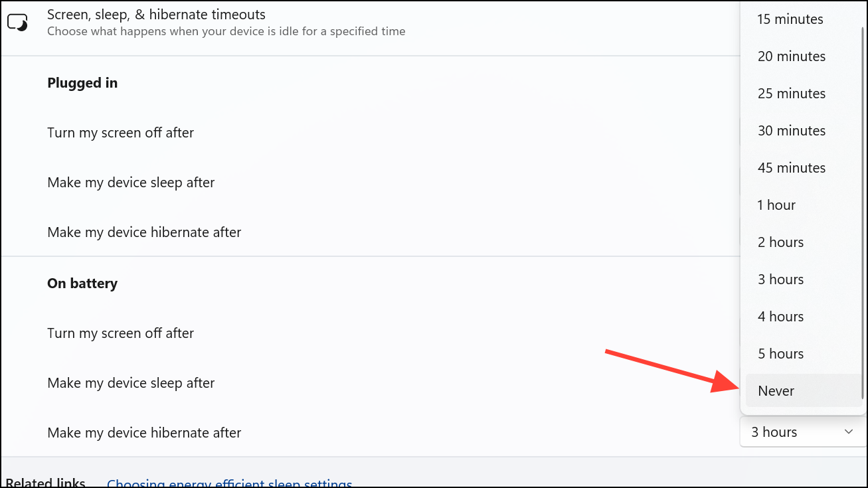
Task: Click the Related links label
Action: 45,483
